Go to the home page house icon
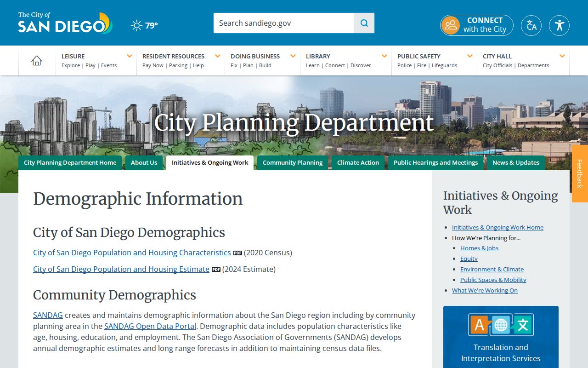This screenshot has width=588, height=368. point(37,60)
